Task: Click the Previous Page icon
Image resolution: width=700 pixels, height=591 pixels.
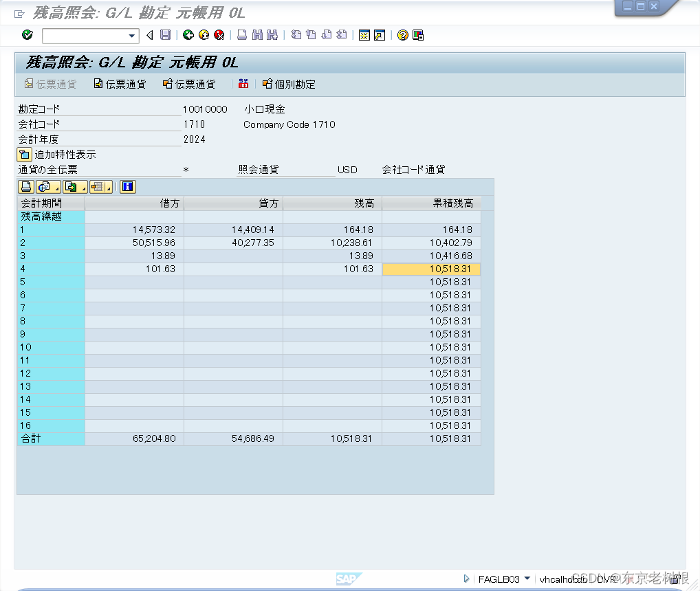Action: coord(311,35)
